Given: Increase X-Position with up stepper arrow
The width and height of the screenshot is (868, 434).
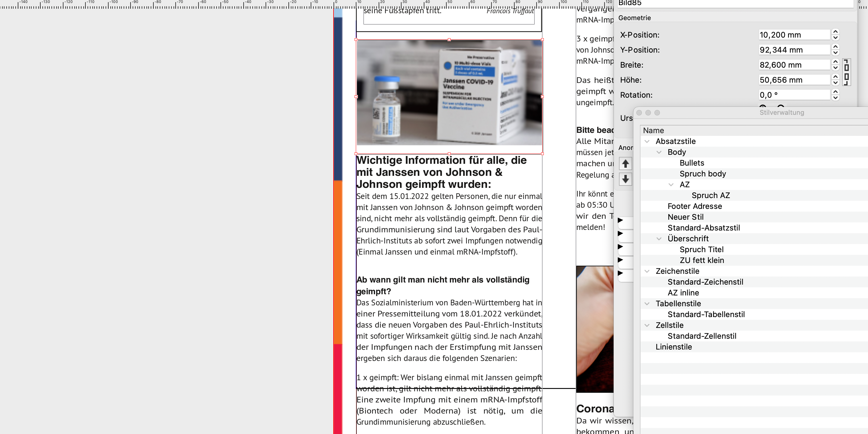Looking at the screenshot, I should [x=835, y=32].
